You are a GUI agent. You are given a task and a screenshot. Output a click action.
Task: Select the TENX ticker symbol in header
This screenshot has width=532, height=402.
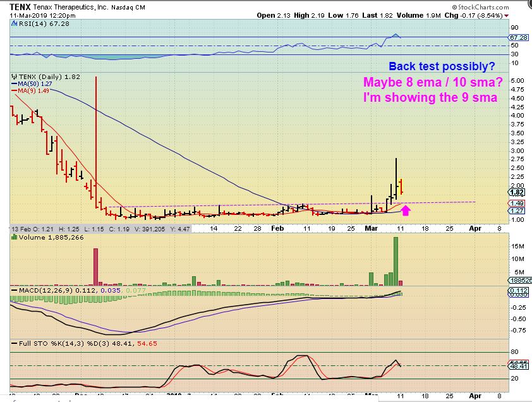click(x=20, y=7)
